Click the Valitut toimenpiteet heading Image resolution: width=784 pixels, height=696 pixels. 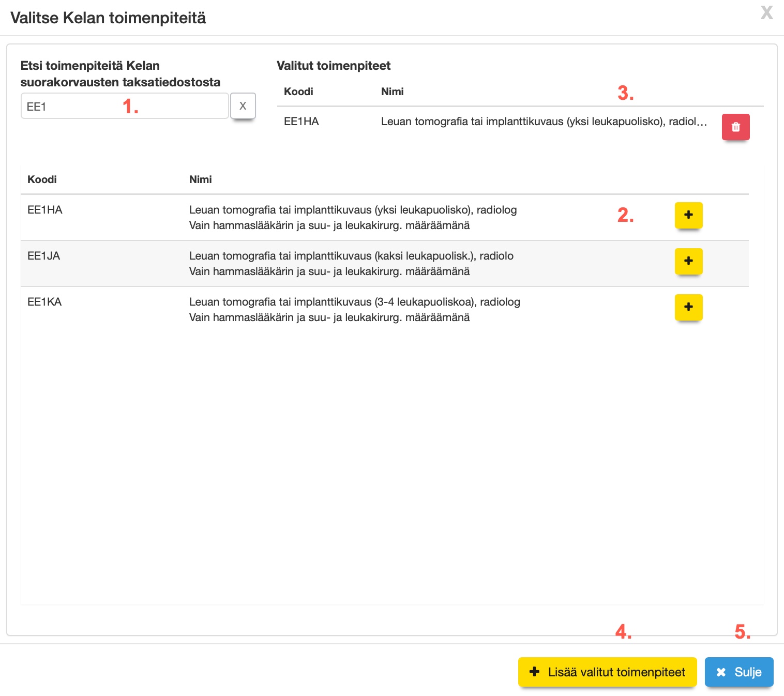tap(334, 66)
